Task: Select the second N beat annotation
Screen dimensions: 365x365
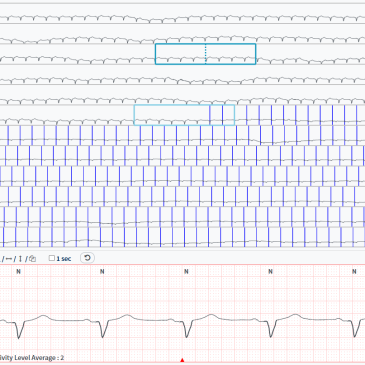Action: pos(102,272)
